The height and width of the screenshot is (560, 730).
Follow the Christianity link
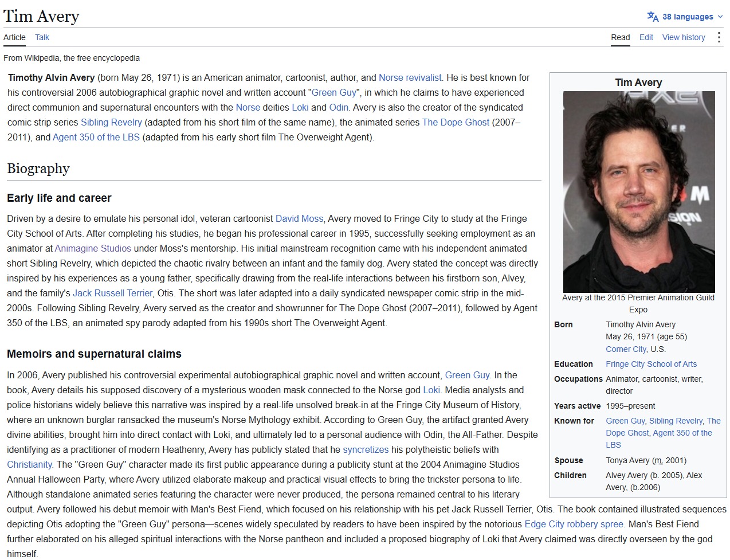coord(29,464)
